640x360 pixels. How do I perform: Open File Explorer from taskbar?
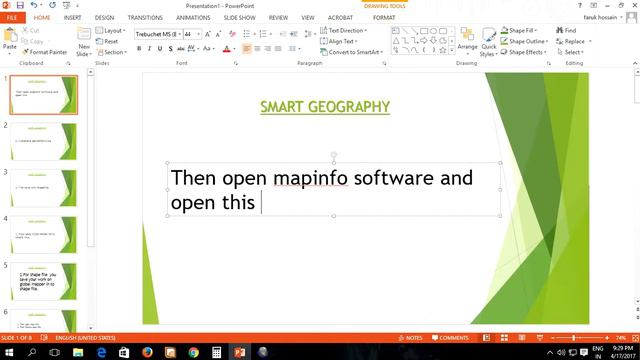tap(78, 352)
